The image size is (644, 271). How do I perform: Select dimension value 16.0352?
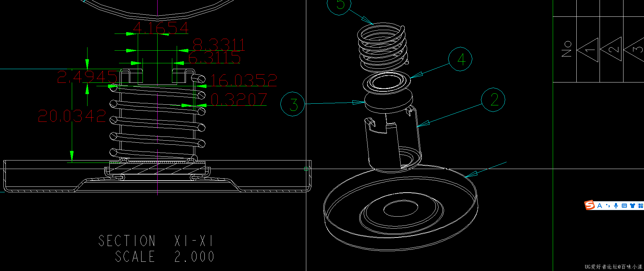(243, 80)
